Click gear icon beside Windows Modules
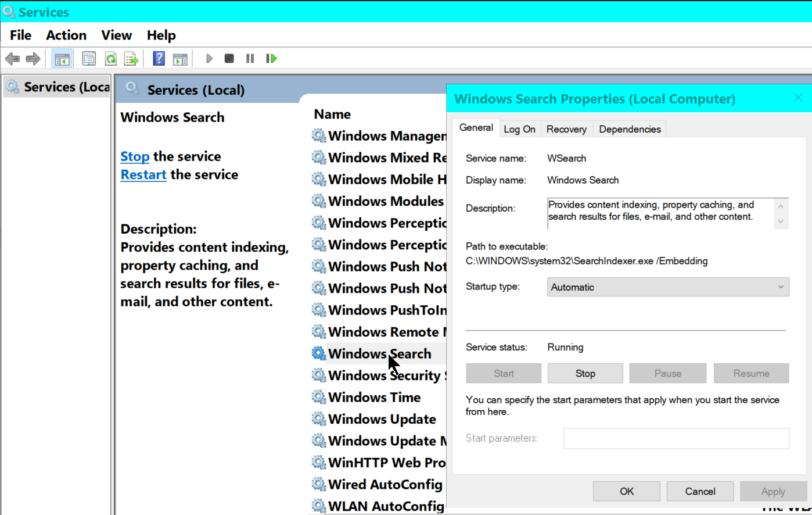 [x=319, y=201]
